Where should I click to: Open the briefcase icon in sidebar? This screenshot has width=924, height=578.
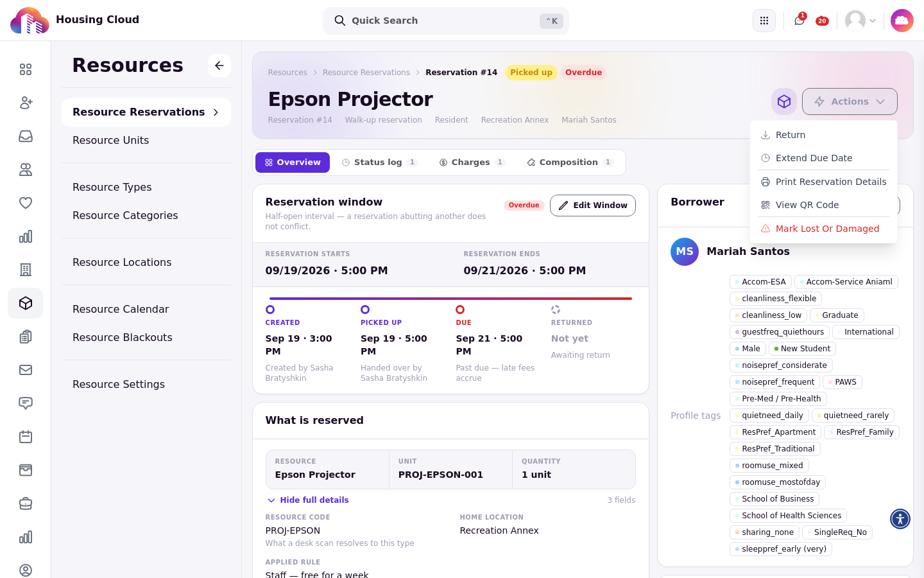click(26, 504)
